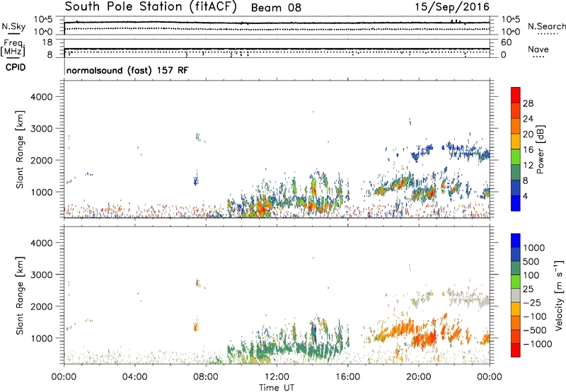The height and width of the screenshot is (392, 566).
Task: Pick the blue 4–8 dB Power colorbar segment
Action: (516, 188)
